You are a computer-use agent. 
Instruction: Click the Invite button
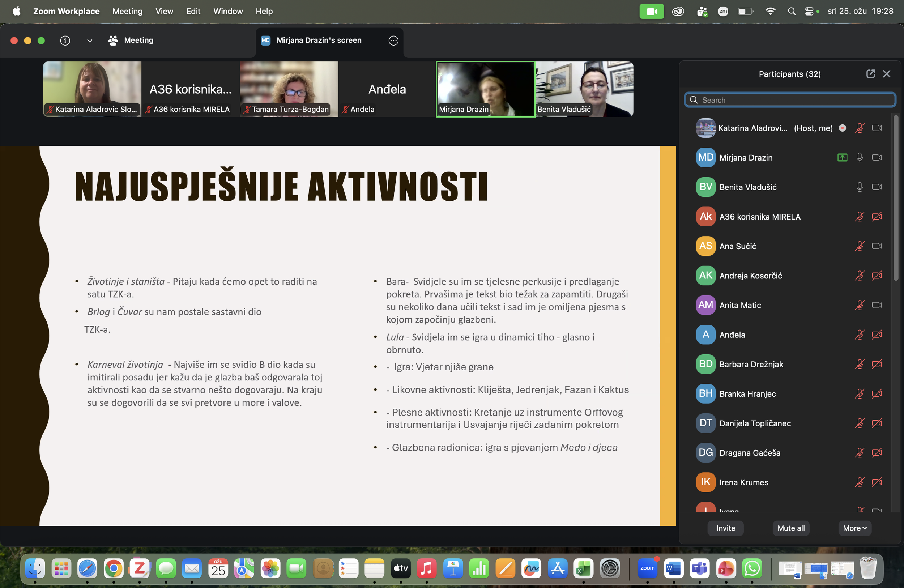tap(725, 528)
